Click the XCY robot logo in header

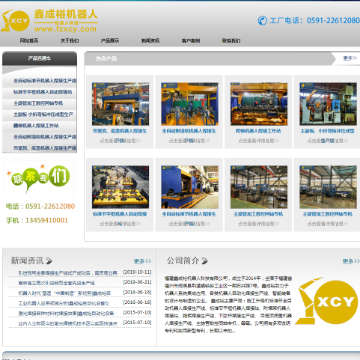[x=15, y=21]
